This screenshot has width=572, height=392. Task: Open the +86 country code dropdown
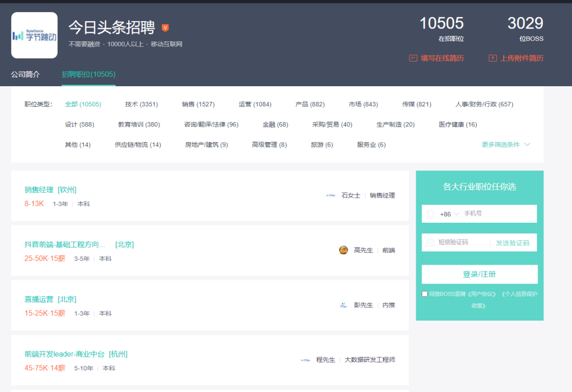(x=450, y=214)
